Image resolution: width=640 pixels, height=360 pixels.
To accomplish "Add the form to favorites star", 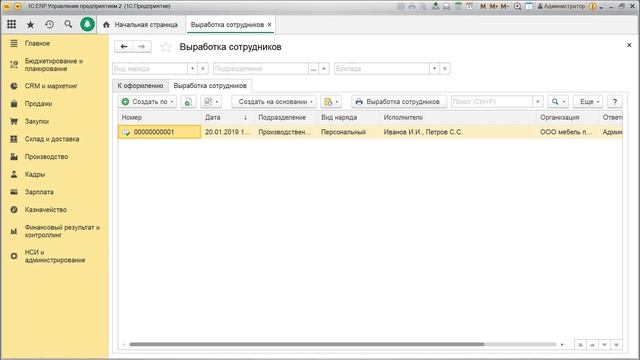I will pyautogui.click(x=166, y=47).
